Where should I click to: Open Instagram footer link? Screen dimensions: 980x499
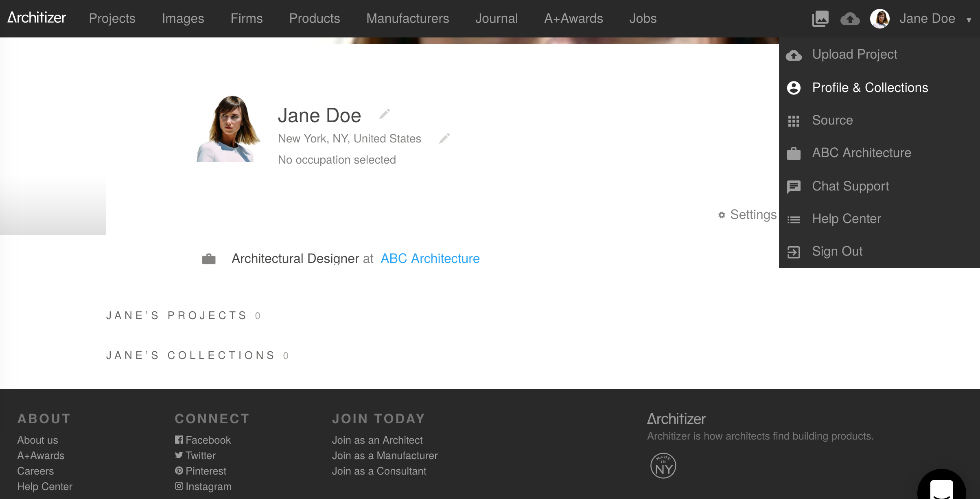click(208, 486)
